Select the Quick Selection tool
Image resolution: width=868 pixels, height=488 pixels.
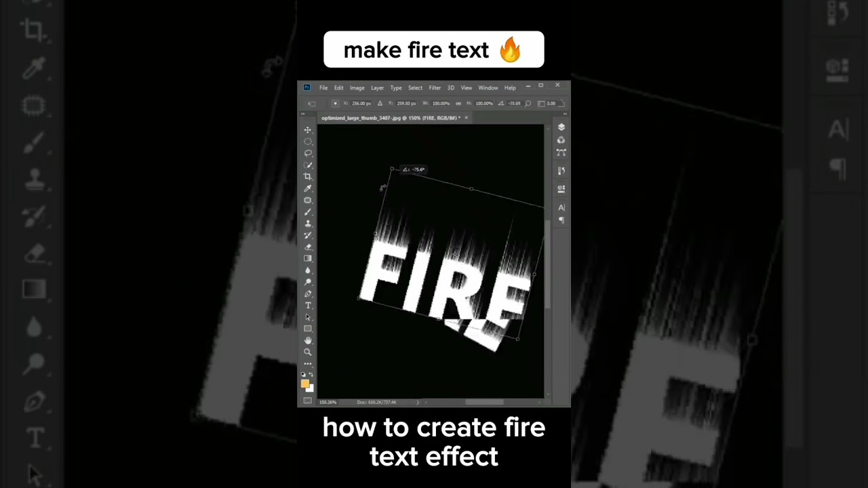tap(307, 165)
